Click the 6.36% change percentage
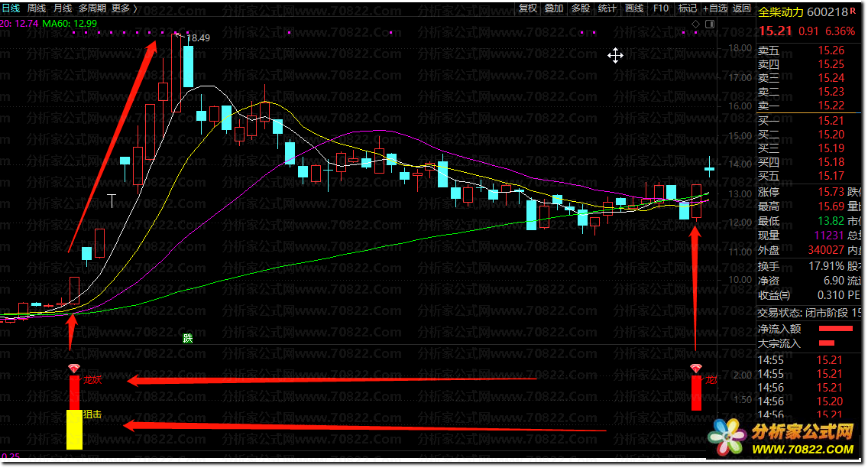Viewport: 868px width, 468px height. (x=840, y=31)
